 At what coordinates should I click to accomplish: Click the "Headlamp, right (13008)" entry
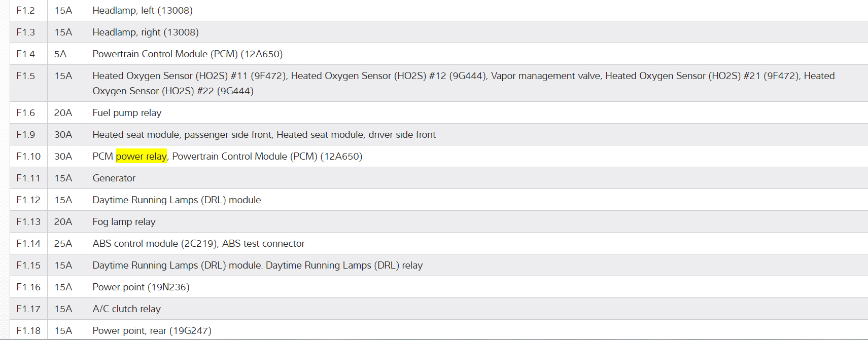pos(146,32)
